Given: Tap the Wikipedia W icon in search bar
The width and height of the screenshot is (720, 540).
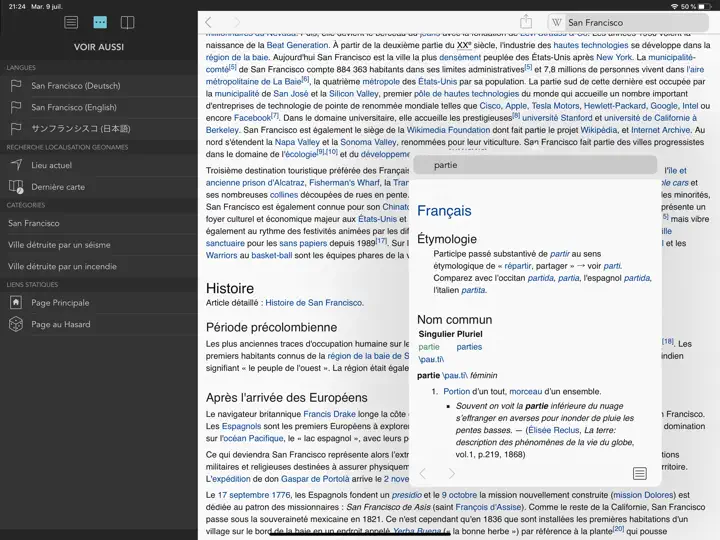Looking at the screenshot, I should 557,22.
